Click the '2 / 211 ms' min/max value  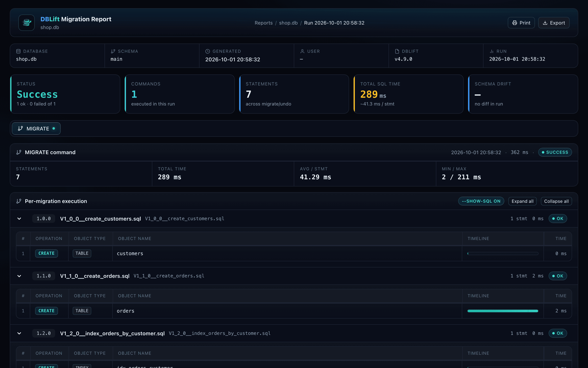pos(461,177)
